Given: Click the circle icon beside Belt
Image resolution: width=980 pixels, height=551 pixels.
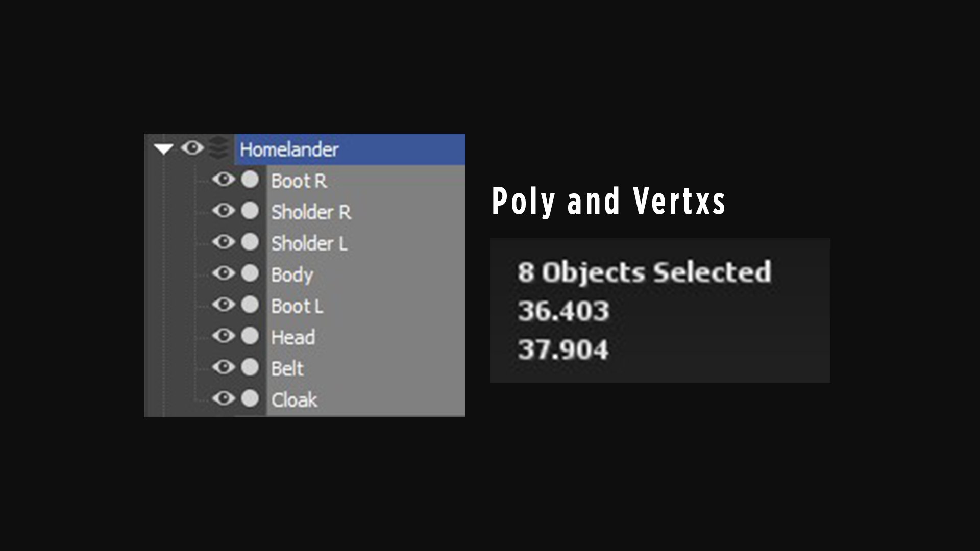Looking at the screenshot, I should [250, 367].
